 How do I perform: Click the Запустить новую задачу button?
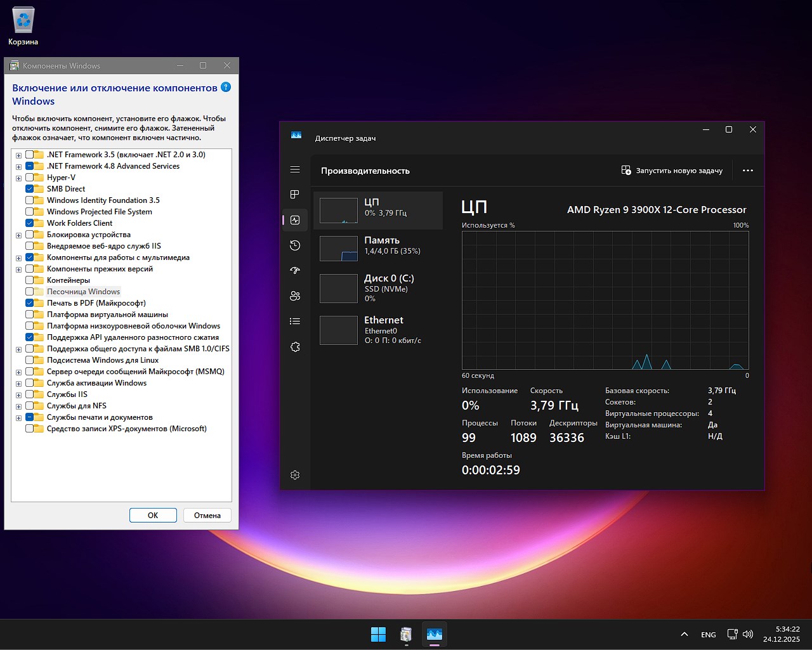pos(672,170)
